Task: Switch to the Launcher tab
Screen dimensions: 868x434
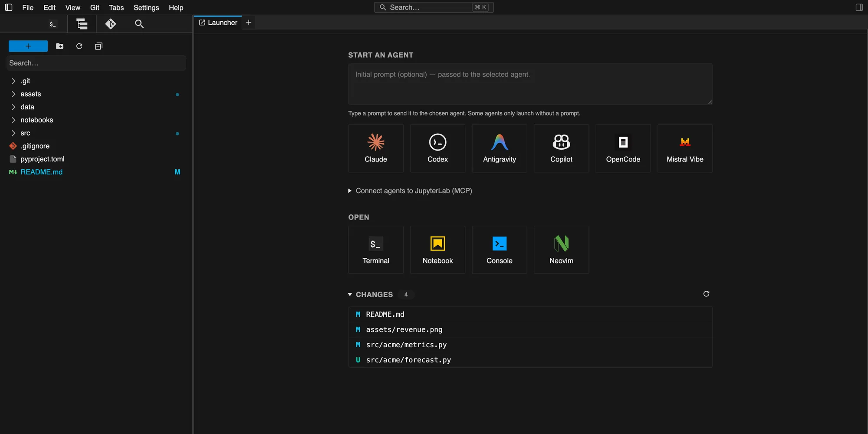Action: 218,23
